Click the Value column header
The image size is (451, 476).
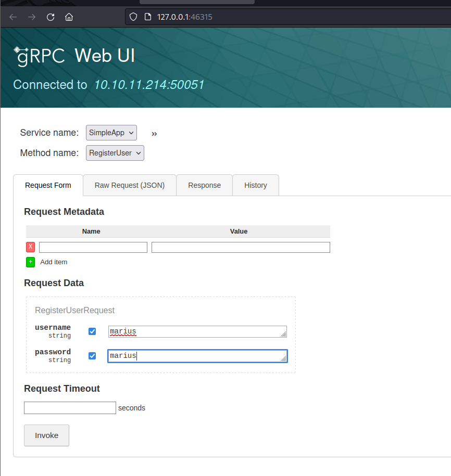pos(239,231)
